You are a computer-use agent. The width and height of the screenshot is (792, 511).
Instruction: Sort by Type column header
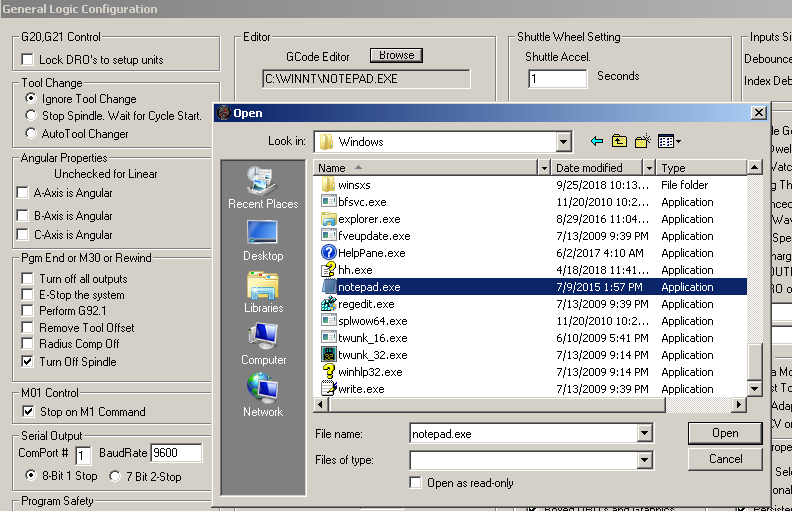point(701,168)
